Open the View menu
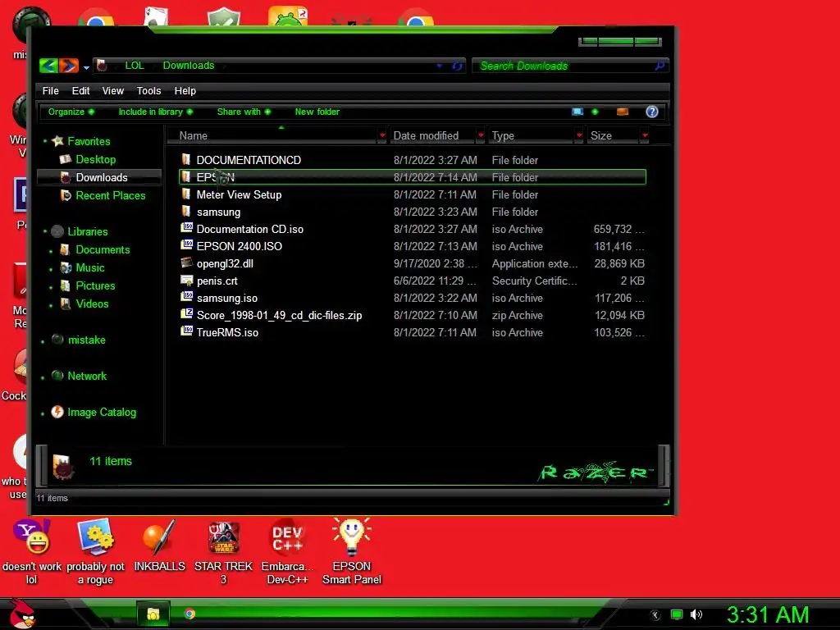This screenshot has width=840, height=630. coord(113,90)
